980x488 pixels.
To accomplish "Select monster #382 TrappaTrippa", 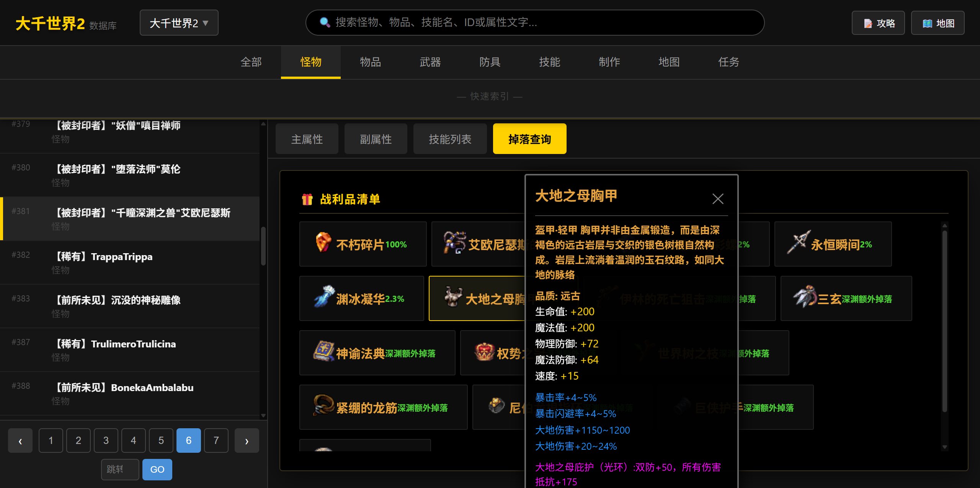I will pos(130,262).
